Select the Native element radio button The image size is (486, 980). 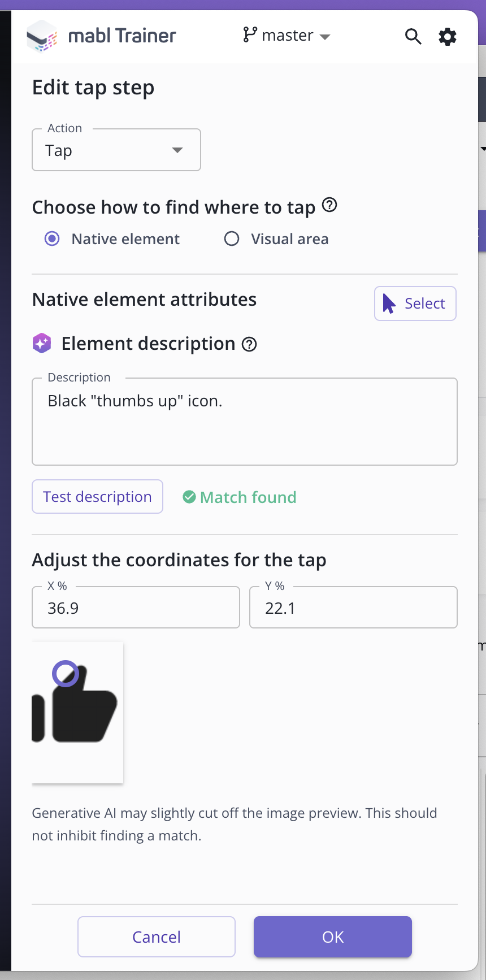click(x=51, y=239)
